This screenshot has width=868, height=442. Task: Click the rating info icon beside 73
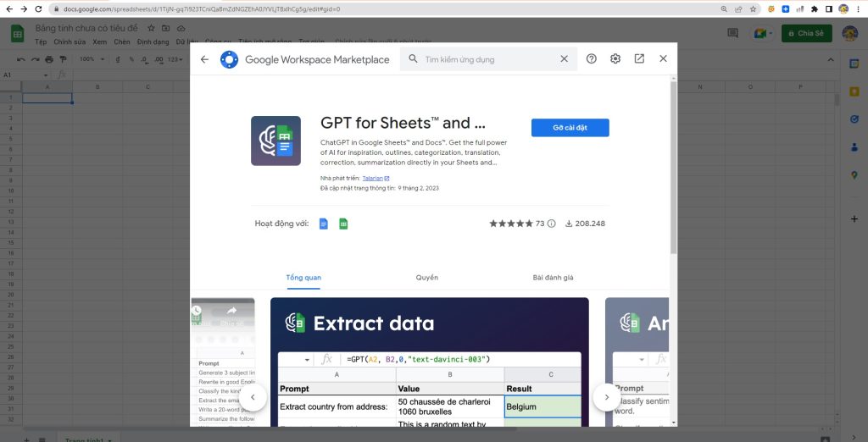(x=551, y=224)
